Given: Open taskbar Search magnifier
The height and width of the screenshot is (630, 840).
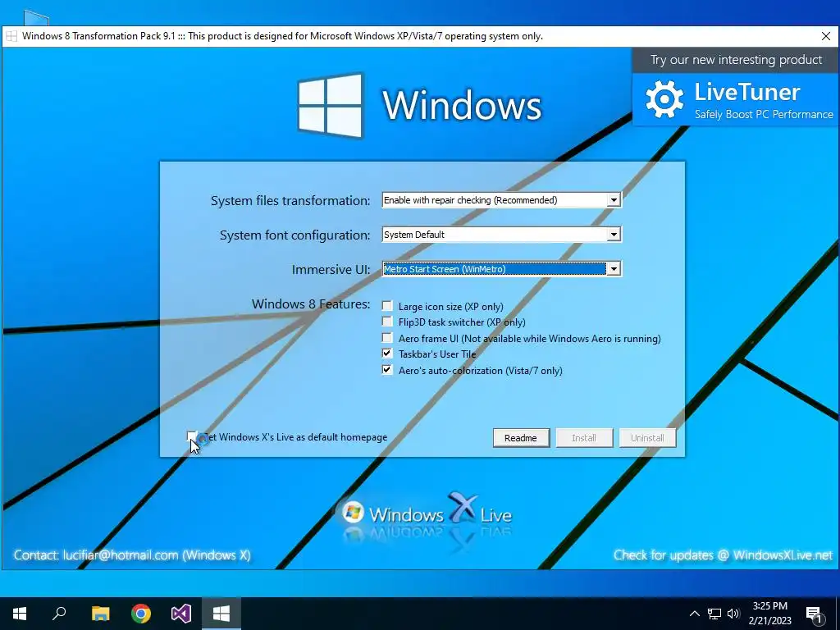Looking at the screenshot, I should pos(59,614).
